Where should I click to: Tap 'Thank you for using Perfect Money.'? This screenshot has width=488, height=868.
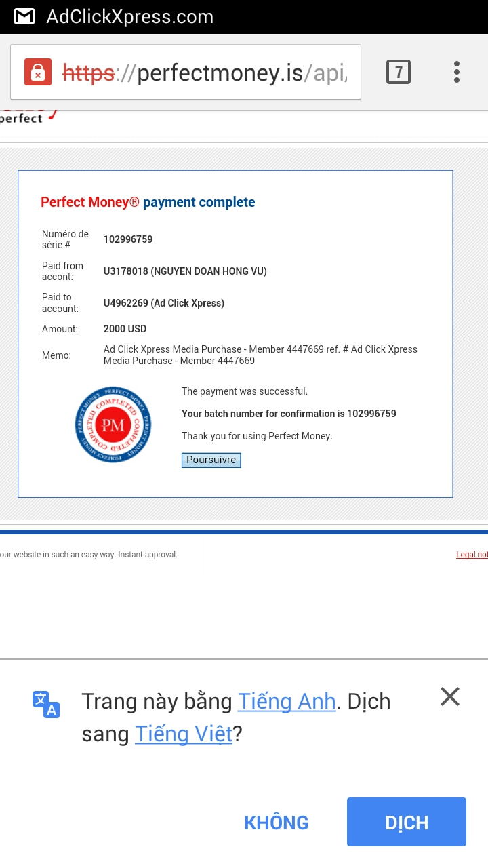pos(257,436)
